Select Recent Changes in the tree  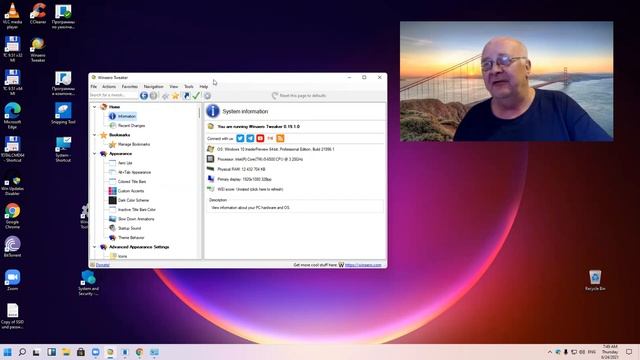[131, 126]
